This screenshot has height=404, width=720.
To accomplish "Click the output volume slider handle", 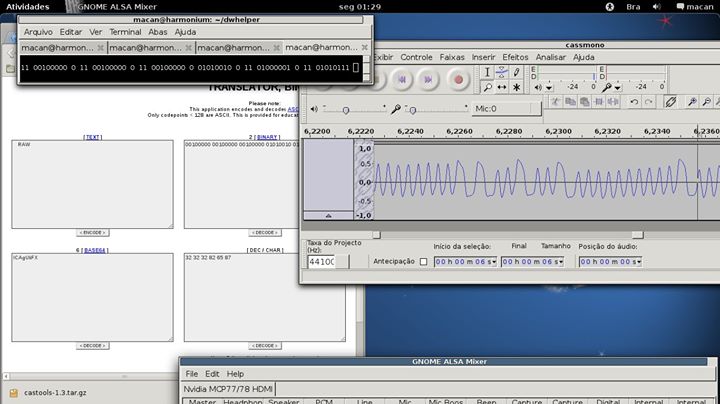I will coord(346,109).
